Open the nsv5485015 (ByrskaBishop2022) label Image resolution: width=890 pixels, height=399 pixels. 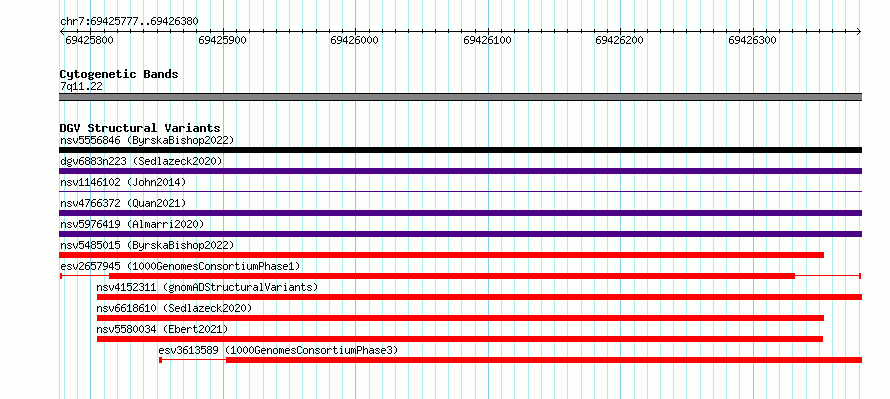tap(147, 245)
